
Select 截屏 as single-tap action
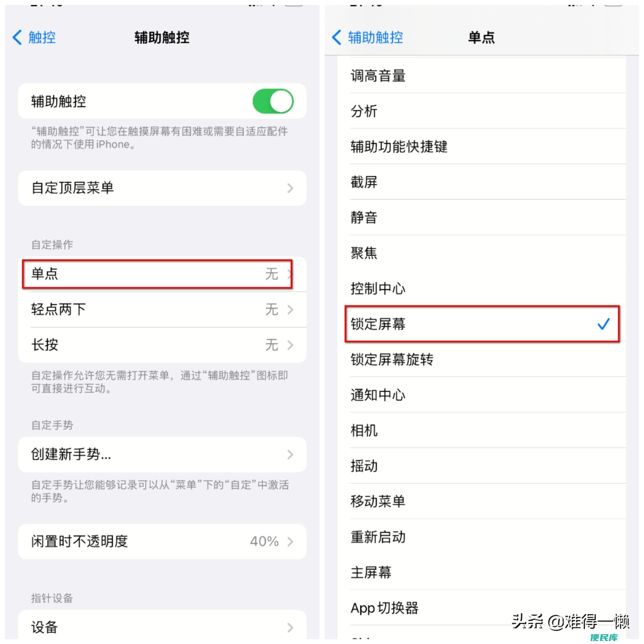[x=488, y=182]
